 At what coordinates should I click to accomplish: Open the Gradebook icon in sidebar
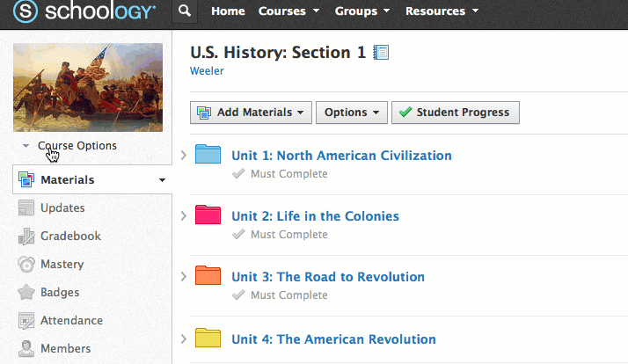click(26, 237)
